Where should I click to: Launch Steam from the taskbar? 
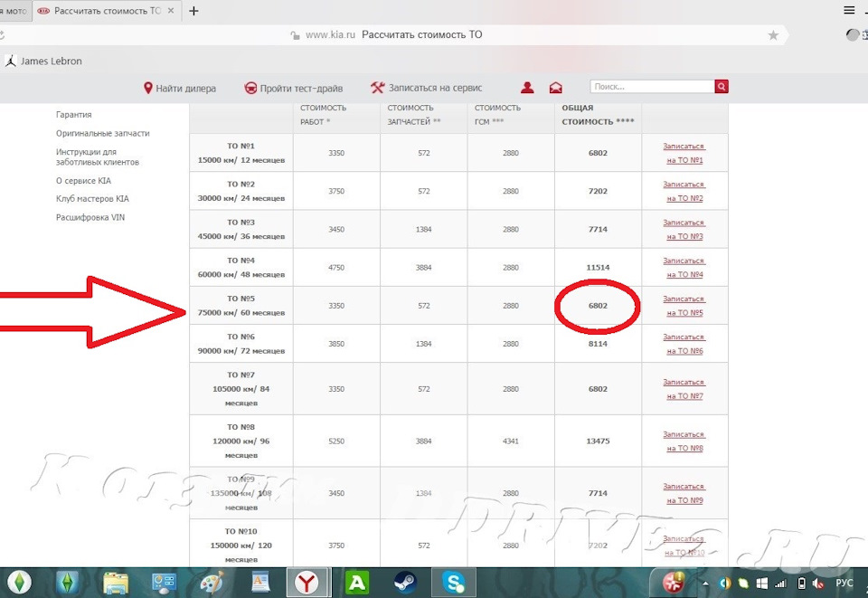tap(405, 583)
